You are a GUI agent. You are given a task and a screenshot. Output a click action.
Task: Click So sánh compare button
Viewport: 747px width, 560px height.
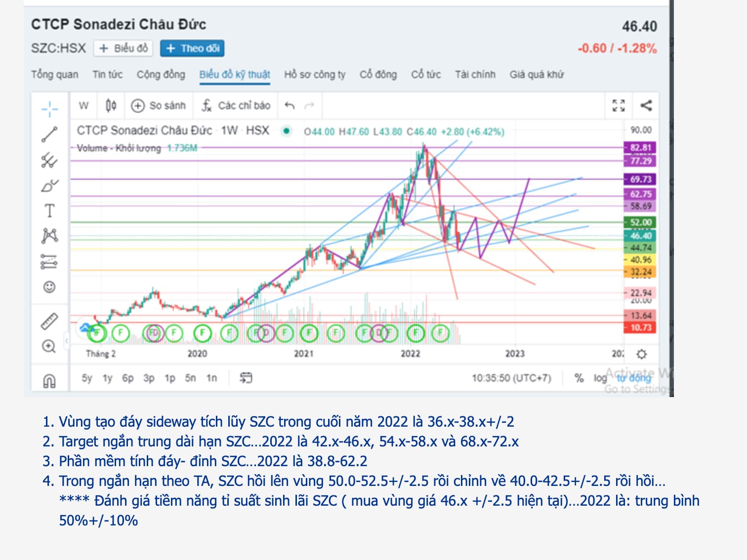(159, 105)
